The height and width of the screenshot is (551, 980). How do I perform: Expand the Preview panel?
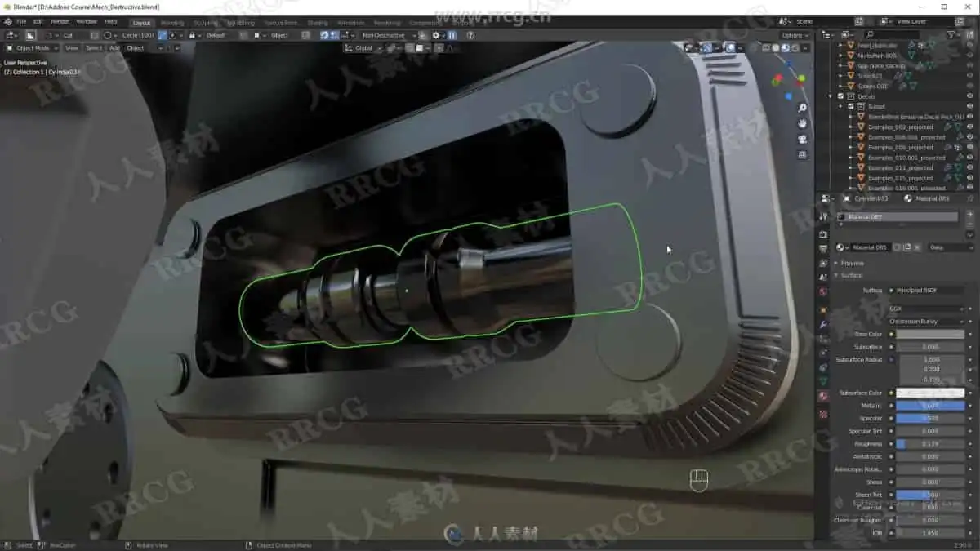coord(852,263)
